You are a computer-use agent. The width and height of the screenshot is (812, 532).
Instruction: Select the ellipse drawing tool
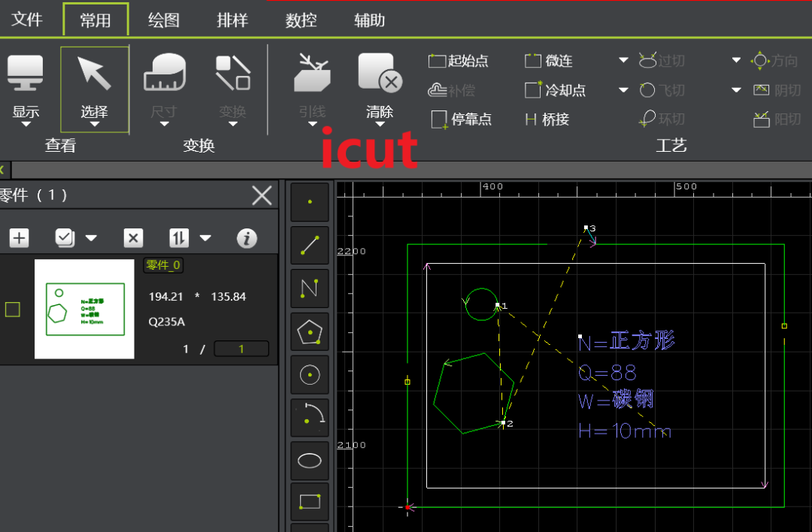[x=310, y=461]
